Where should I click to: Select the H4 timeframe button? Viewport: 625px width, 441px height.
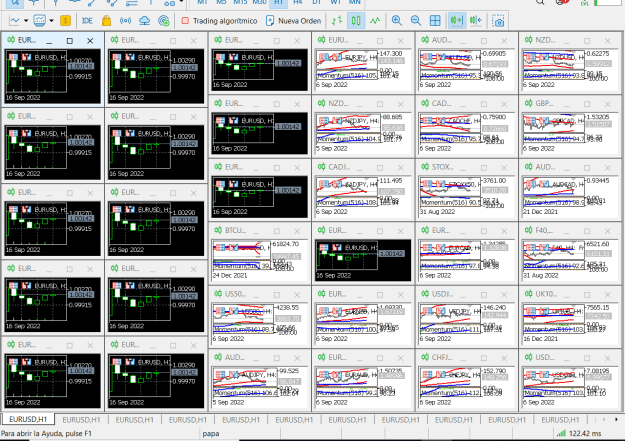pos(298,2)
